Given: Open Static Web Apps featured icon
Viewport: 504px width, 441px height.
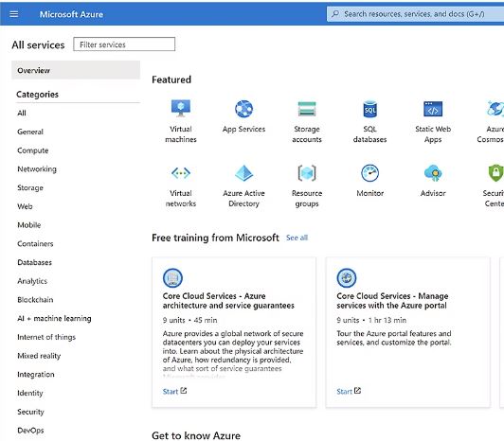Looking at the screenshot, I should coord(433,109).
